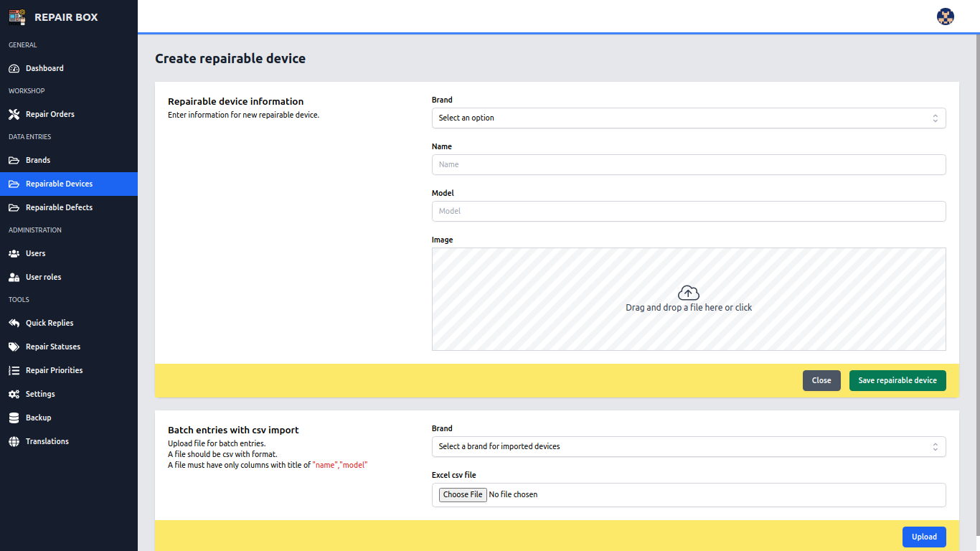The height and width of the screenshot is (551, 980).
Task: Click the Dashboard gauge icon
Action: [14, 69]
